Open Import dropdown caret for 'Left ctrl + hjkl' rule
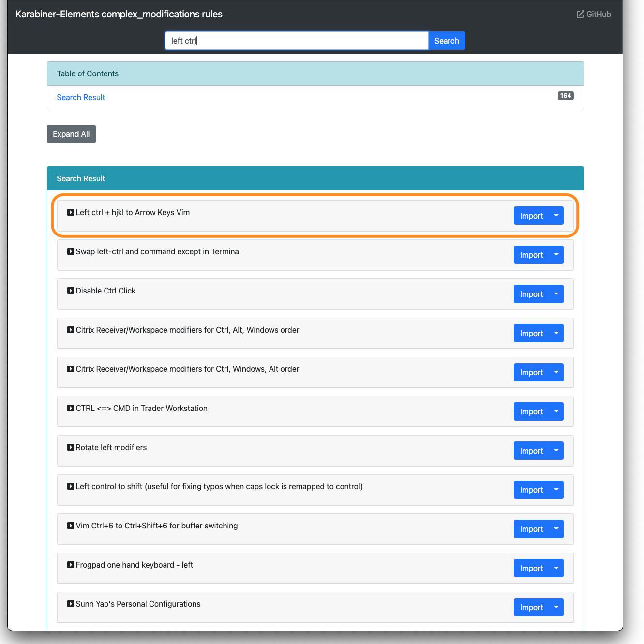Viewport: 644px width, 644px height. point(556,216)
